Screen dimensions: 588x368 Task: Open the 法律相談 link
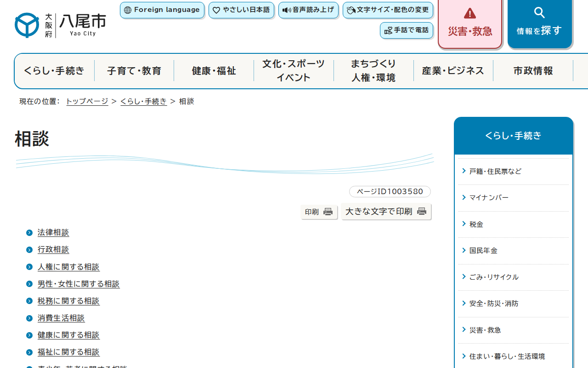pos(53,233)
